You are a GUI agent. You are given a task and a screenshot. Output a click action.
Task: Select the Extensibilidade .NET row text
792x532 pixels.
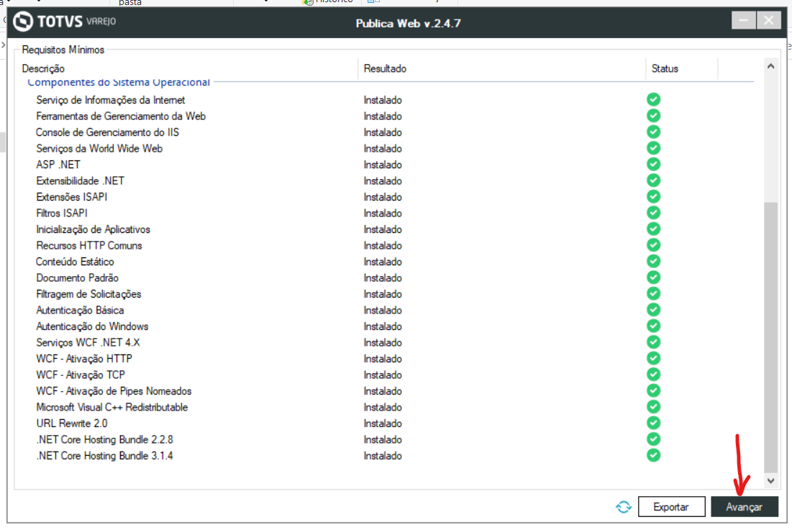coord(80,180)
